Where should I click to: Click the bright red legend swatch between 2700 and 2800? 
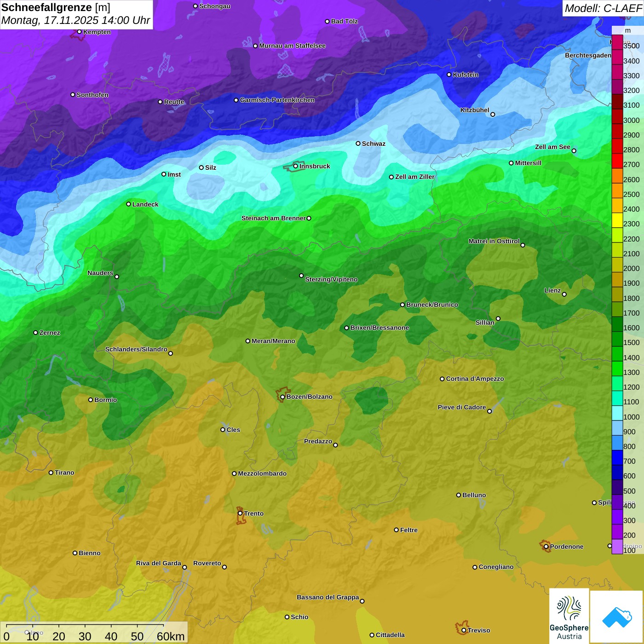617,161
